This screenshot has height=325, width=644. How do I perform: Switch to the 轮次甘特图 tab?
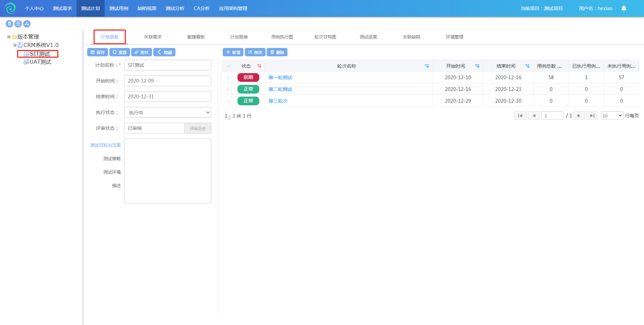pyautogui.click(x=325, y=37)
